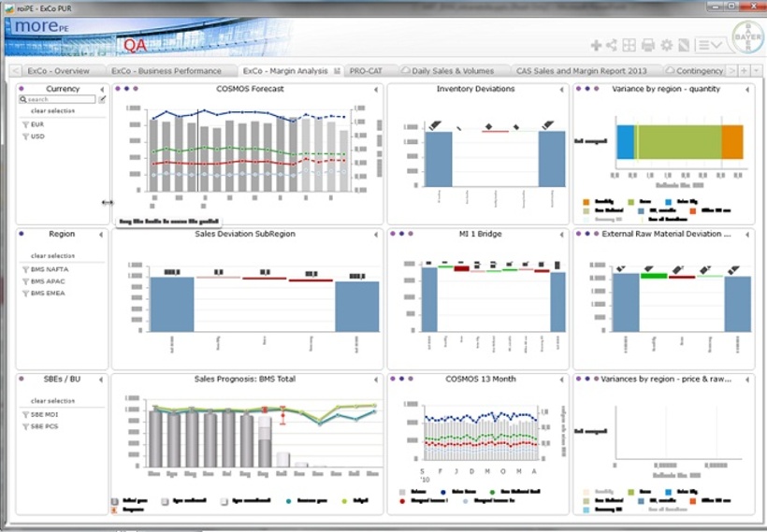This screenshot has height=532, width=767.
Task: Click the funnel icon beside BMS APAC
Action: coord(25,281)
